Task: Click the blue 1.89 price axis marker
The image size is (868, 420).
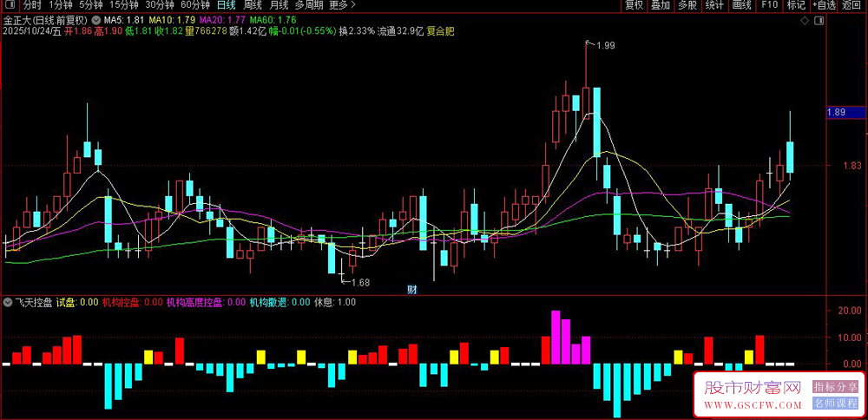Action: point(846,112)
